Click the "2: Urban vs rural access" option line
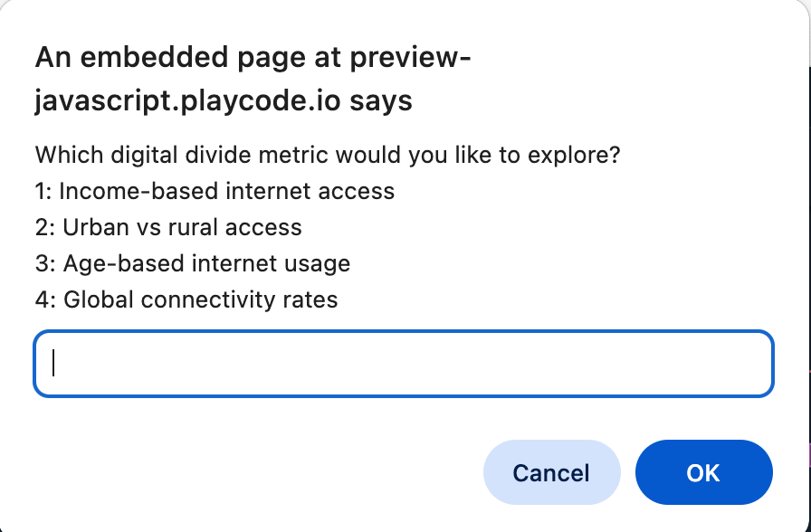This screenshot has height=532, width=811. tap(168, 227)
